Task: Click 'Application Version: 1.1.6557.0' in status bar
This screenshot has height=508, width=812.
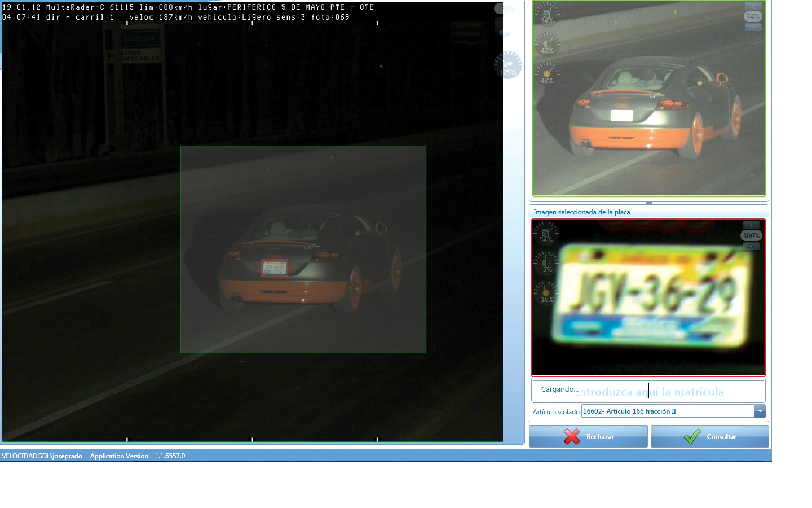Action: tap(138, 456)
